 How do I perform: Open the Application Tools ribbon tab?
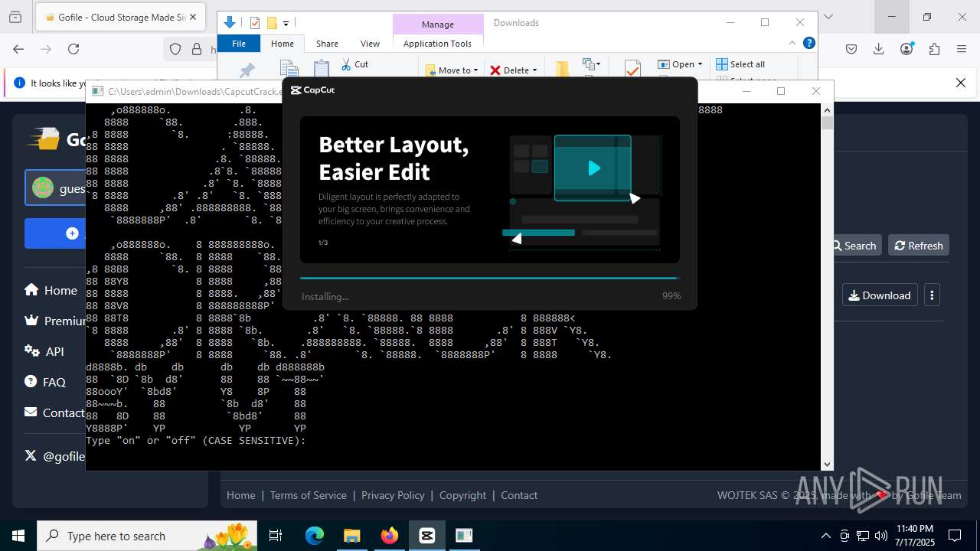(x=437, y=44)
